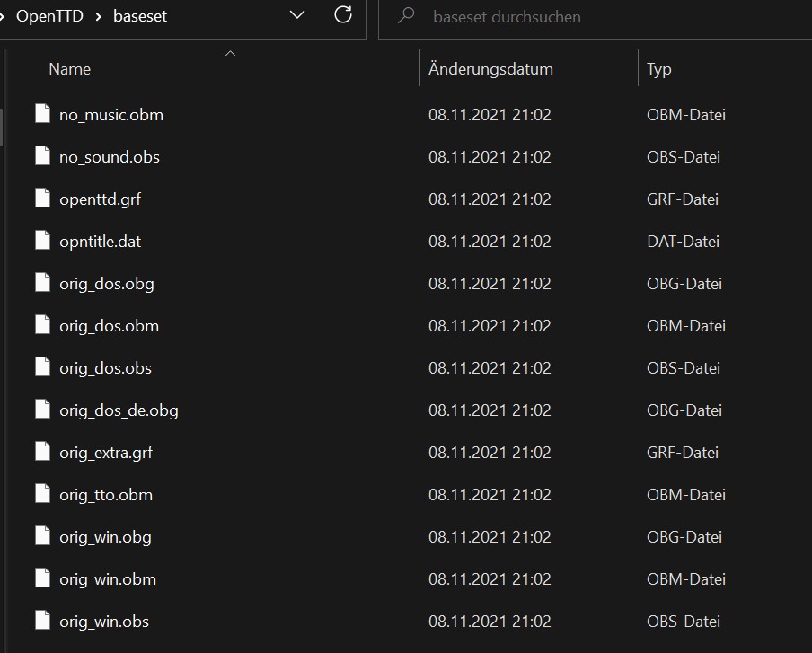The height and width of the screenshot is (653, 812).
Task: Click the file icon beside openttd.grf
Action: coord(42,199)
